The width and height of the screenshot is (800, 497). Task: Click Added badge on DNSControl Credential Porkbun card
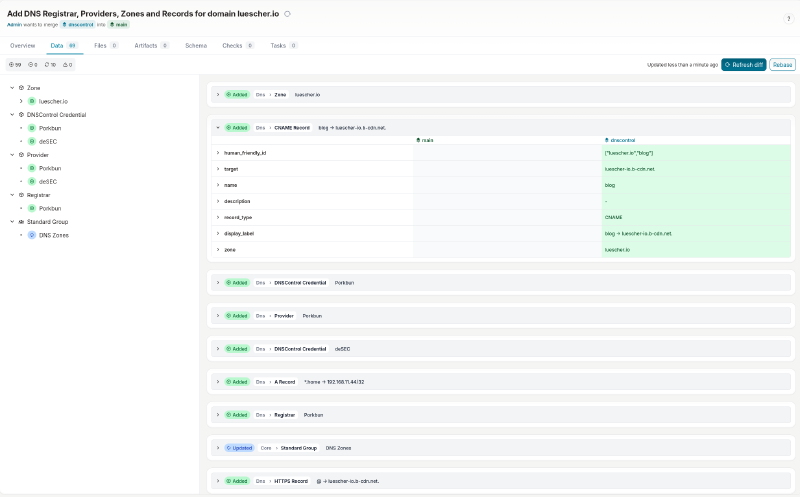237,283
